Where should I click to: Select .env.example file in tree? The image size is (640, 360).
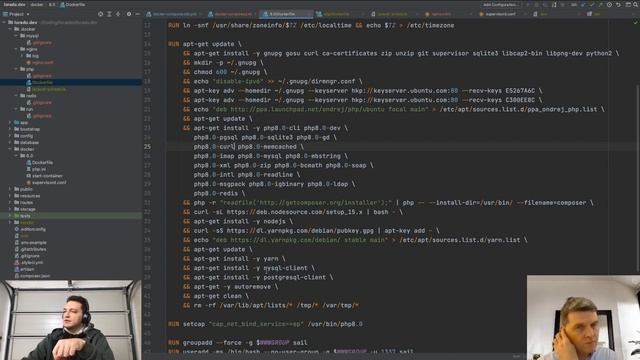(x=31, y=242)
